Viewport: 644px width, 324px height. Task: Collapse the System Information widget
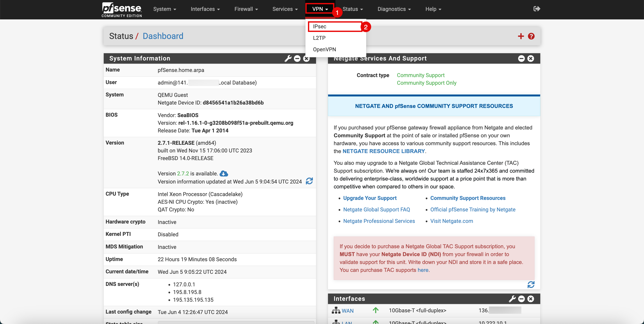point(297,59)
